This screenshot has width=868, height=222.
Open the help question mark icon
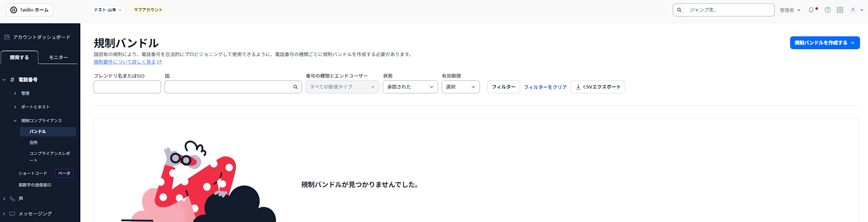(x=828, y=10)
